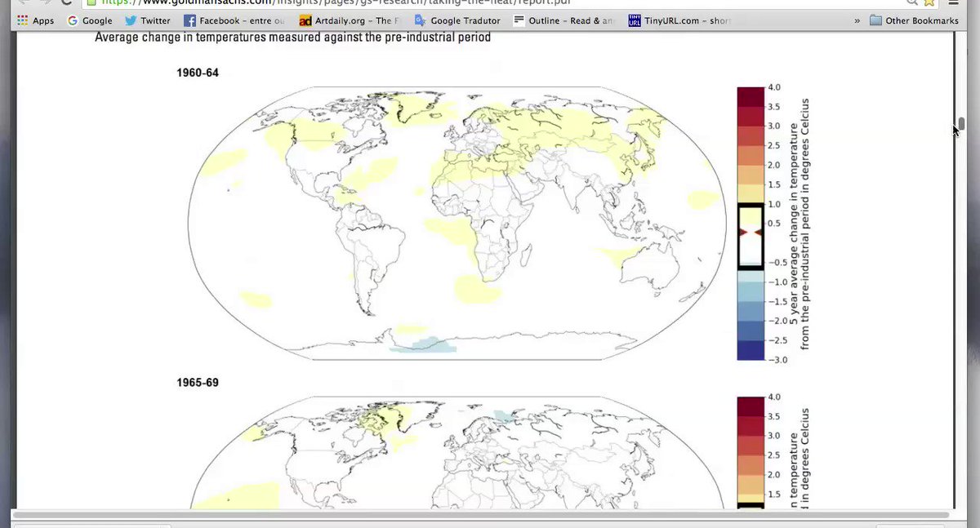Open the Google bookmark
The width and height of the screenshot is (980, 528).
tap(90, 20)
